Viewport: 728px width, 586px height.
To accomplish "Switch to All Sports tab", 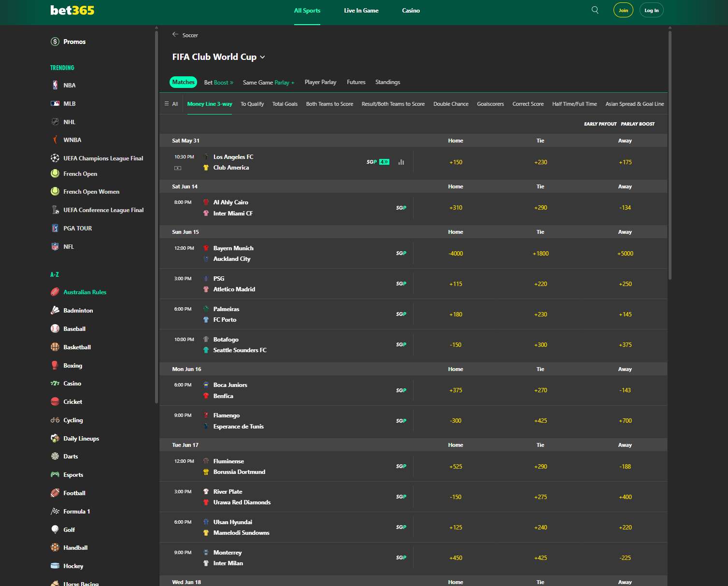I will (307, 11).
